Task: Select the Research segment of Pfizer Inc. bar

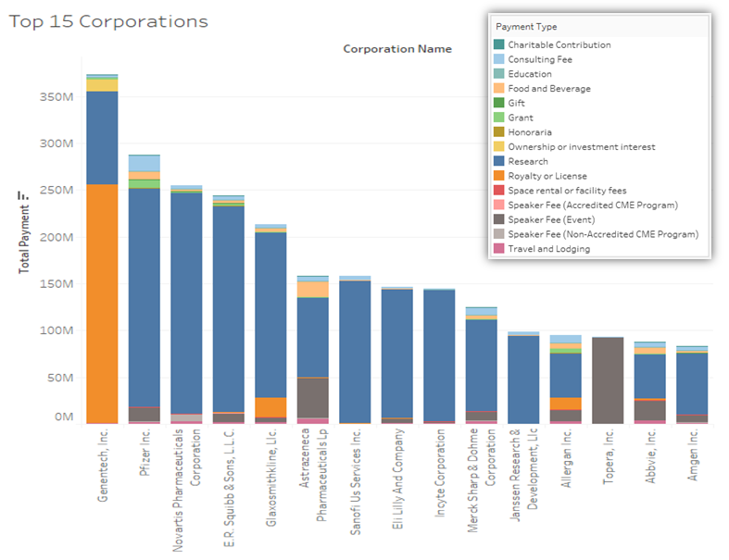Action: coord(145,297)
